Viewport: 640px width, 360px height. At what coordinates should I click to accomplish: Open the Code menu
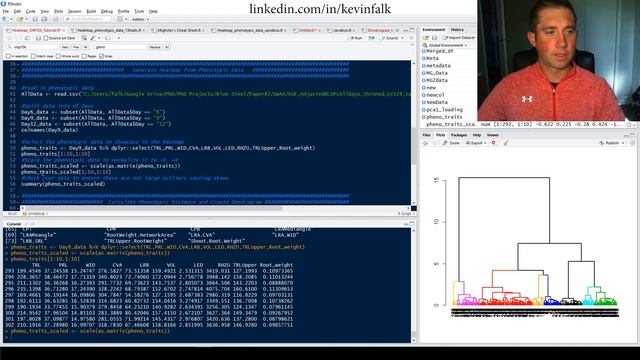(31, 11)
